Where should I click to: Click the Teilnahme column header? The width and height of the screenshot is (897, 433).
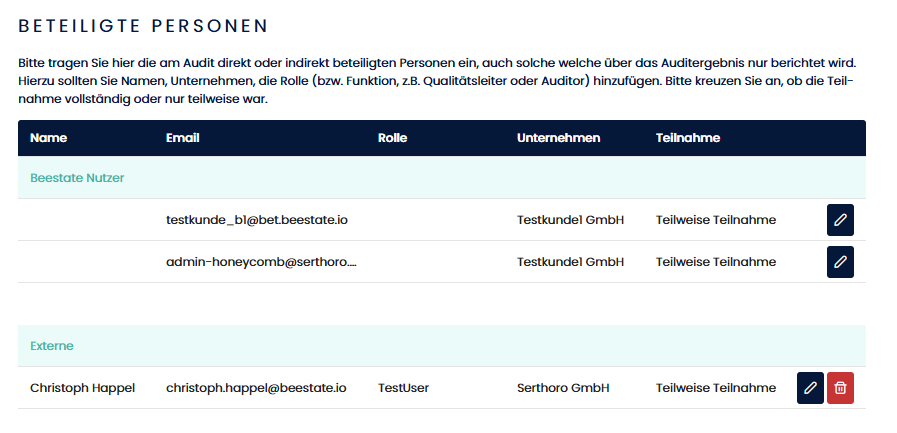[x=688, y=138]
